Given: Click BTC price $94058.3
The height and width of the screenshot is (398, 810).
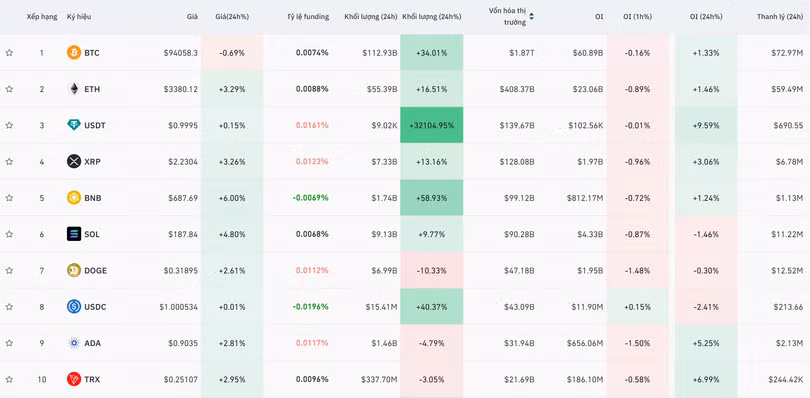Looking at the screenshot, I should 181,53.
